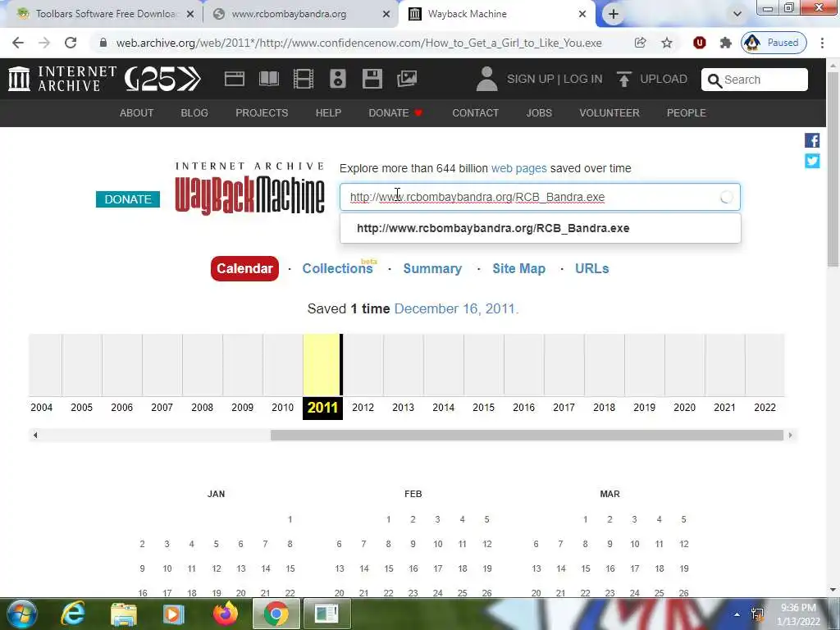
Task: Click the timeline horizontal scrollbar thumb
Action: point(527,436)
